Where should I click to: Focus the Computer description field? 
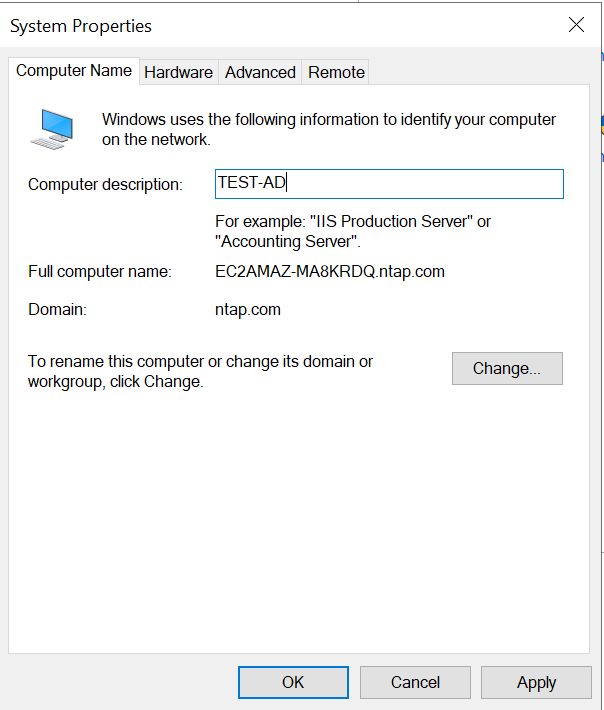(389, 184)
